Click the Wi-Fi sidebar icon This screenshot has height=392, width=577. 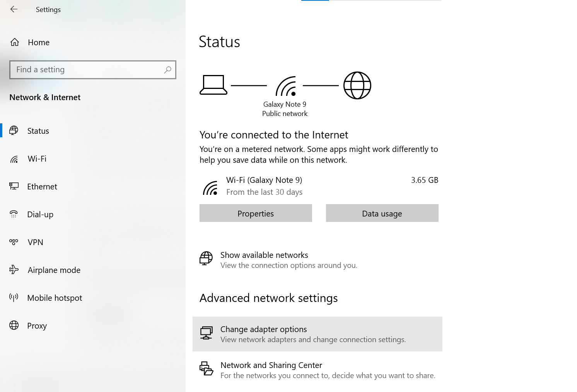(x=14, y=159)
